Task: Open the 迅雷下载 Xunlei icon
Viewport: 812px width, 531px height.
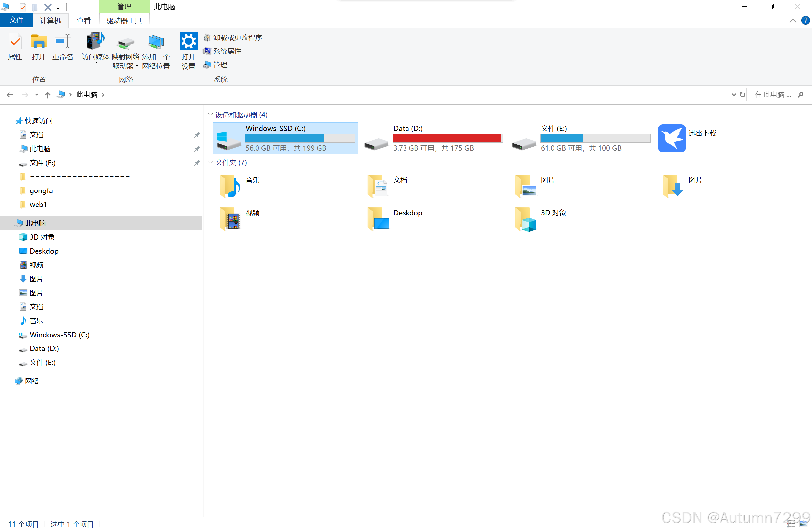Action: [x=671, y=138]
